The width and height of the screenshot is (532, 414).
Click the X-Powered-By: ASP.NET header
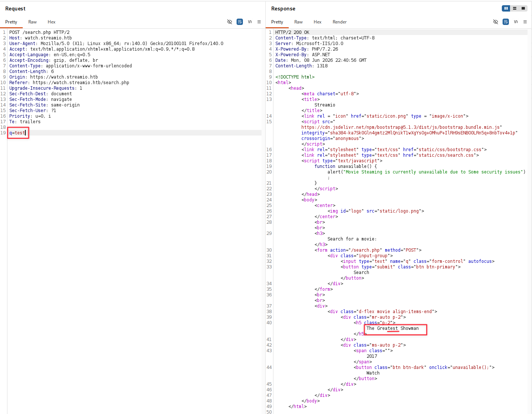pos(303,55)
